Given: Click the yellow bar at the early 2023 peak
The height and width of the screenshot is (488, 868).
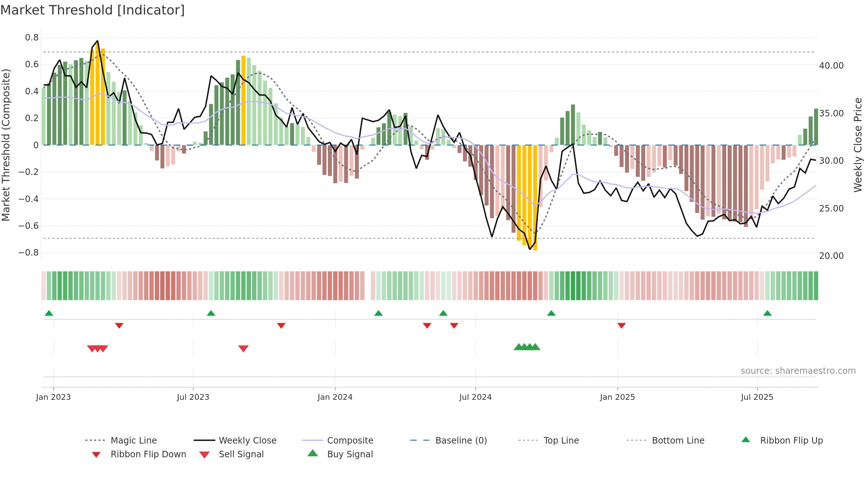Looking at the screenshot, I should (x=98, y=95).
